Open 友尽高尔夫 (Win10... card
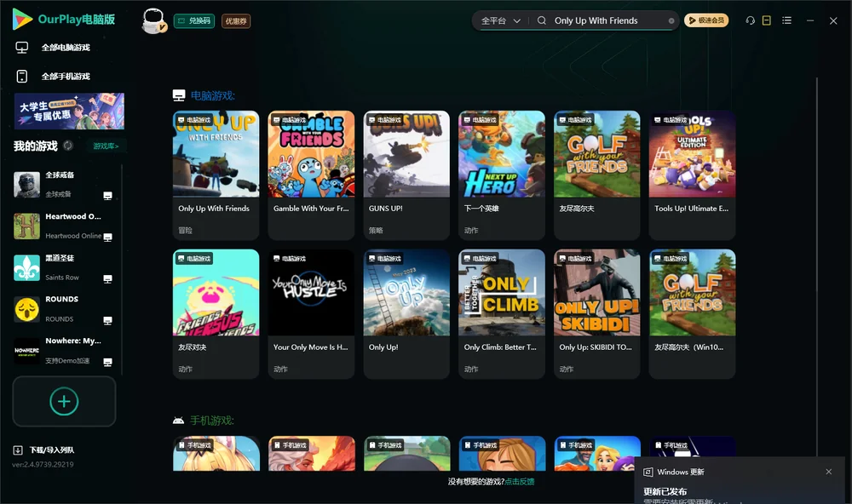The image size is (852, 504). 692,314
